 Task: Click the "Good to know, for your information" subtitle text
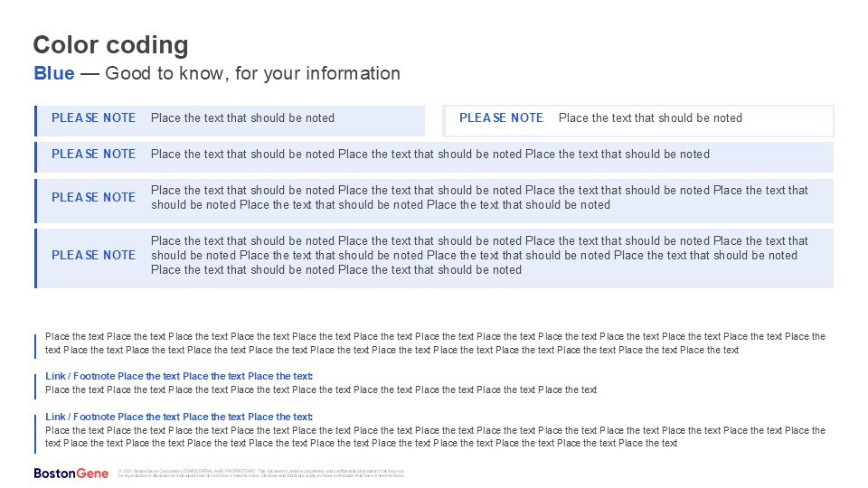pyautogui.click(x=252, y=74)
